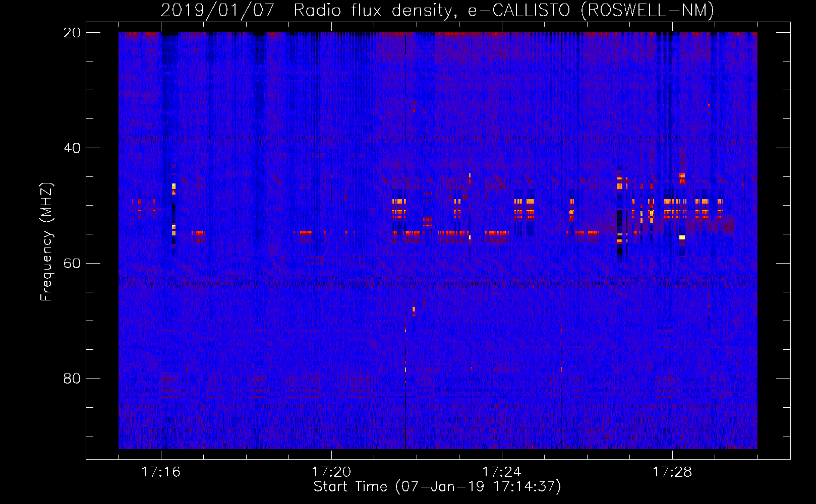Click the "17:16" time tick label
816x504 pixels.
161,472
